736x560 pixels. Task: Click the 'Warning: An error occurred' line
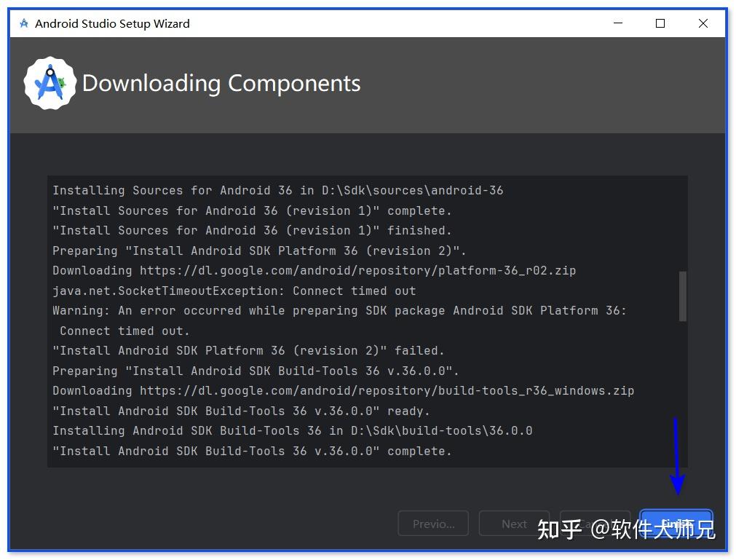(x=339, y=311)
